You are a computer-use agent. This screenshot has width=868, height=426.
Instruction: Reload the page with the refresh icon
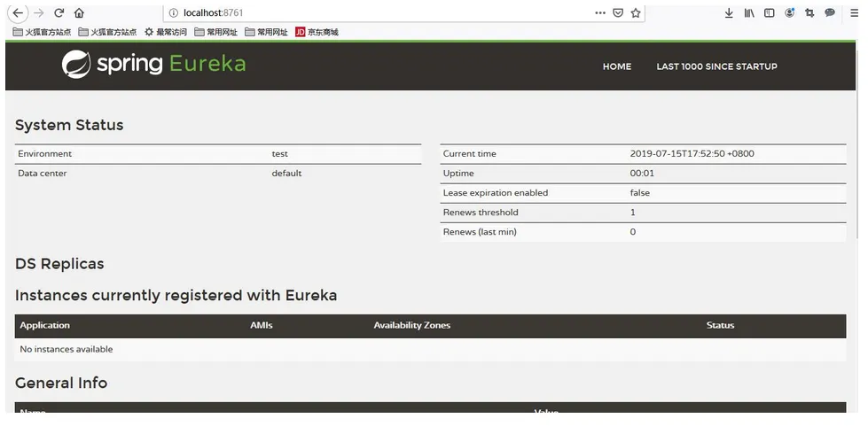(59, 12)
